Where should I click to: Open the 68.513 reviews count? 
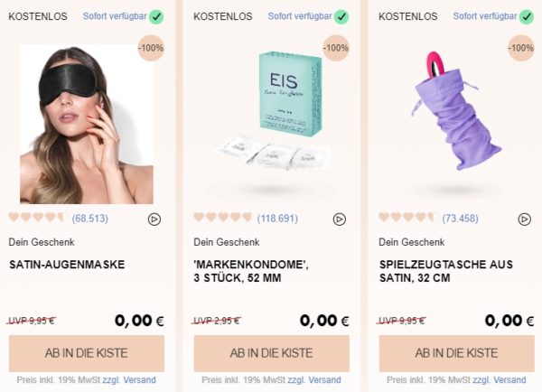coord(89,219)
